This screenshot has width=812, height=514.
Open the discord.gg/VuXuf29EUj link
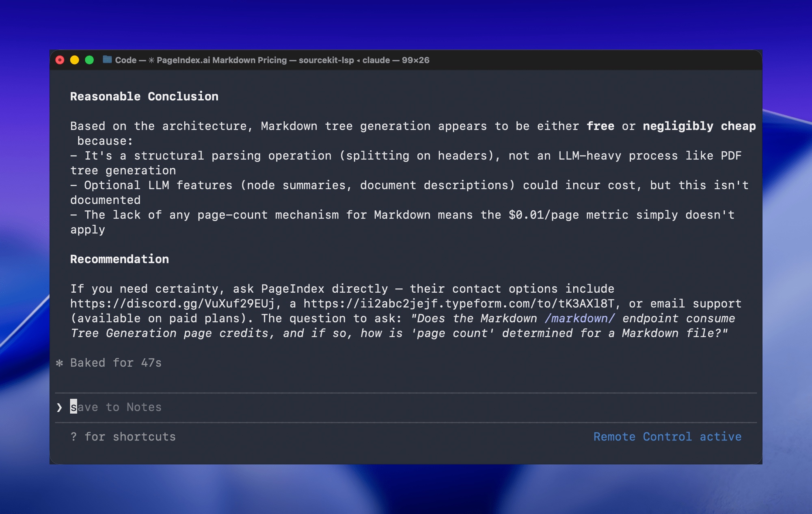(172, 304)
